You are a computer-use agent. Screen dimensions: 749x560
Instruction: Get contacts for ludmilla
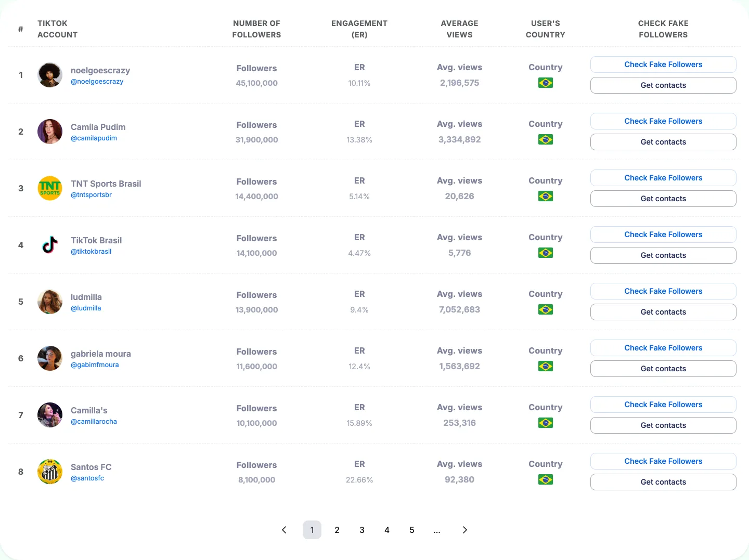tap(663, 312)
